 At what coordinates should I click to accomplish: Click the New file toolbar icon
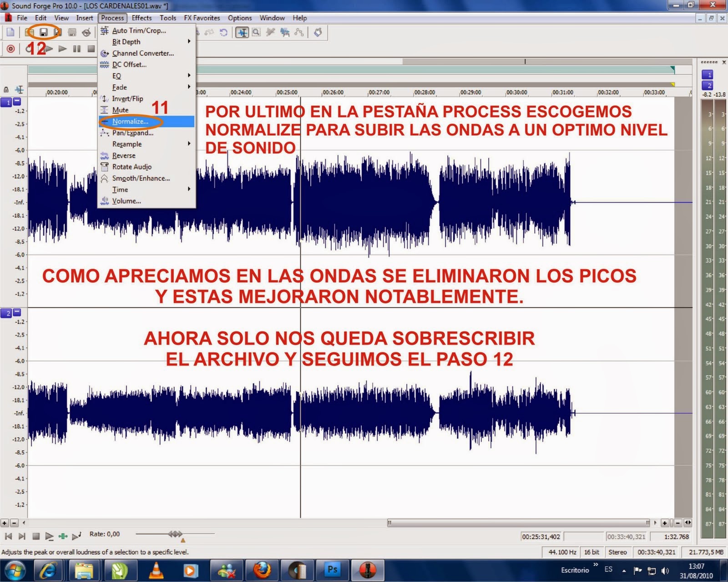pos(10,32)
